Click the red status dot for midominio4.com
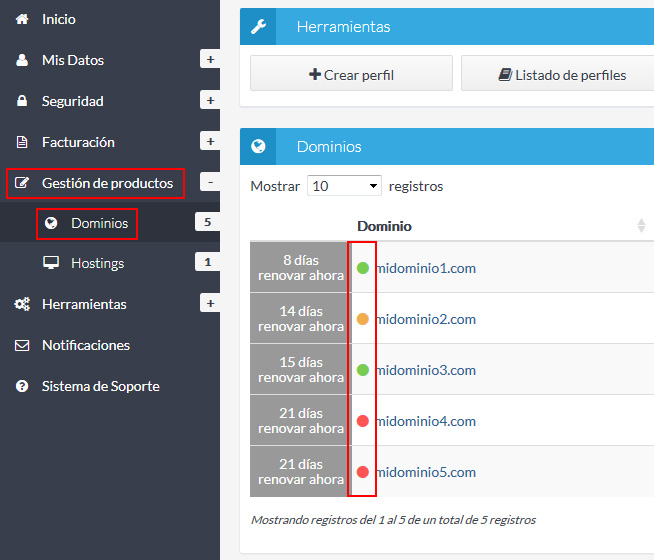 tap(363, 421)
